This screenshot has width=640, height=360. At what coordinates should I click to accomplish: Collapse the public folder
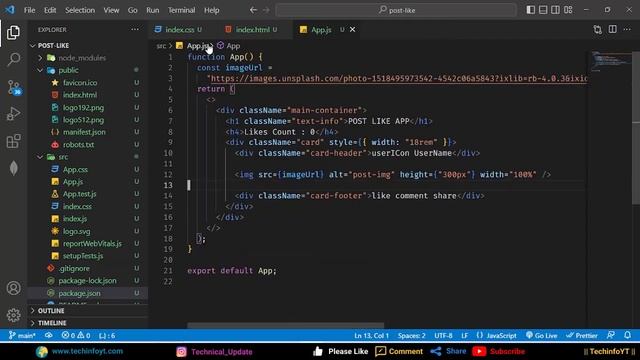click(x=68, y=70)
